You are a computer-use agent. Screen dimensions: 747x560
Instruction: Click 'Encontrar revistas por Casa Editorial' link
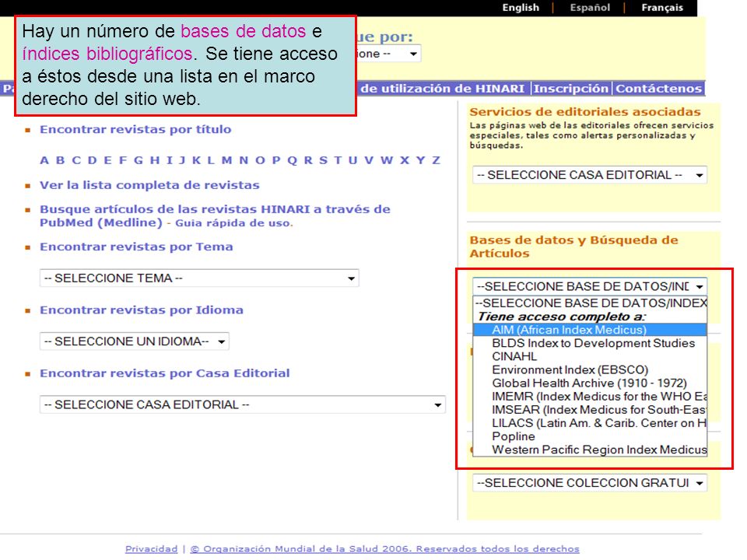(x=165, y=373)
